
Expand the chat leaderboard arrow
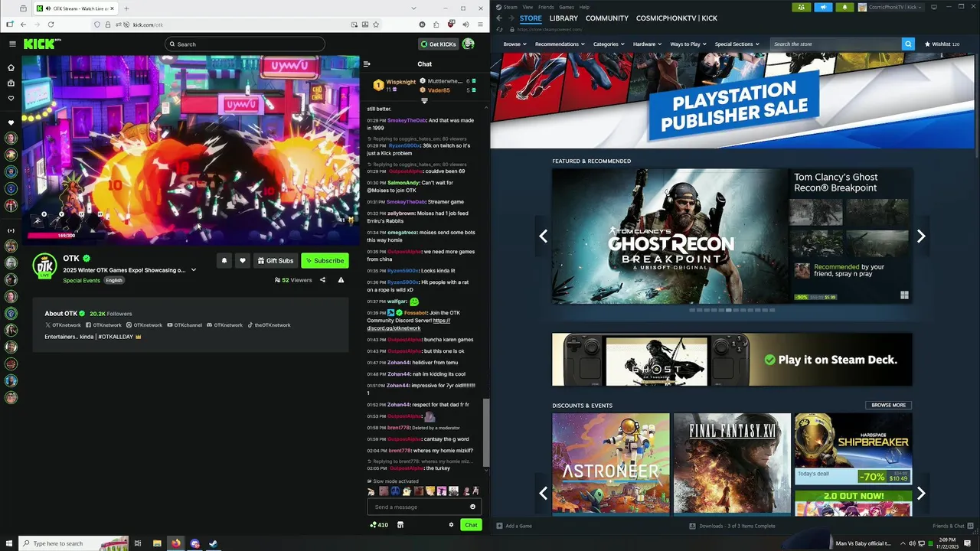pos(424,101)
